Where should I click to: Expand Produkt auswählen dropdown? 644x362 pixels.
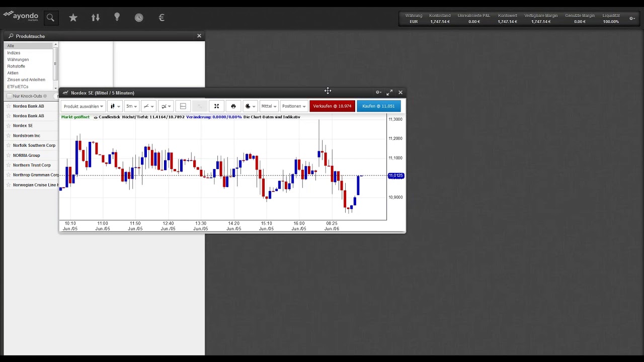(84, 106)
